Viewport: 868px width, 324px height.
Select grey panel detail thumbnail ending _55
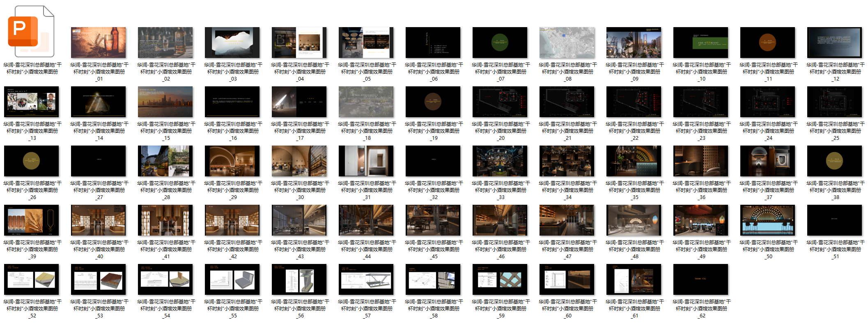pyautogui.click(x=232, y=280)
